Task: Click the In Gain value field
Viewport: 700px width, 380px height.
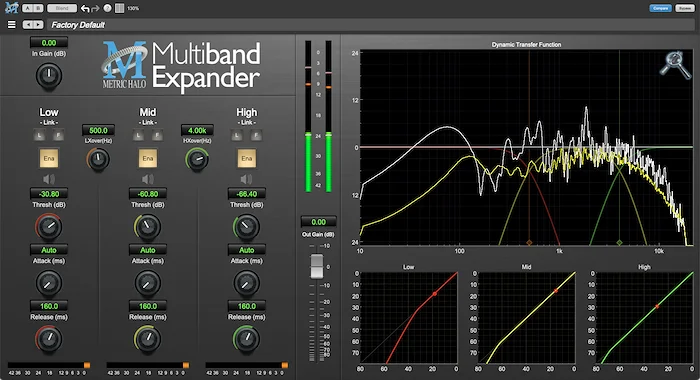Action: [x=49, y=43]
